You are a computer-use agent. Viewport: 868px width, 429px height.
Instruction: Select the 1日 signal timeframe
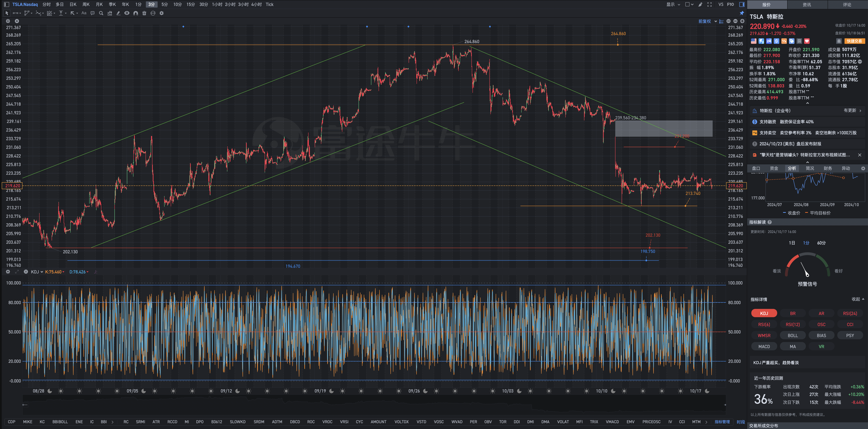pos(792,243)
